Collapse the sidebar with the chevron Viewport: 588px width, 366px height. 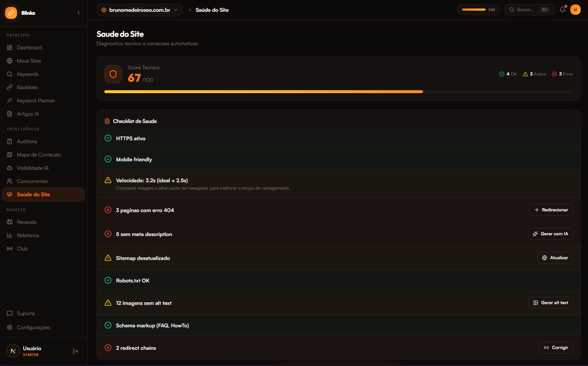click(x=78, y=13)
